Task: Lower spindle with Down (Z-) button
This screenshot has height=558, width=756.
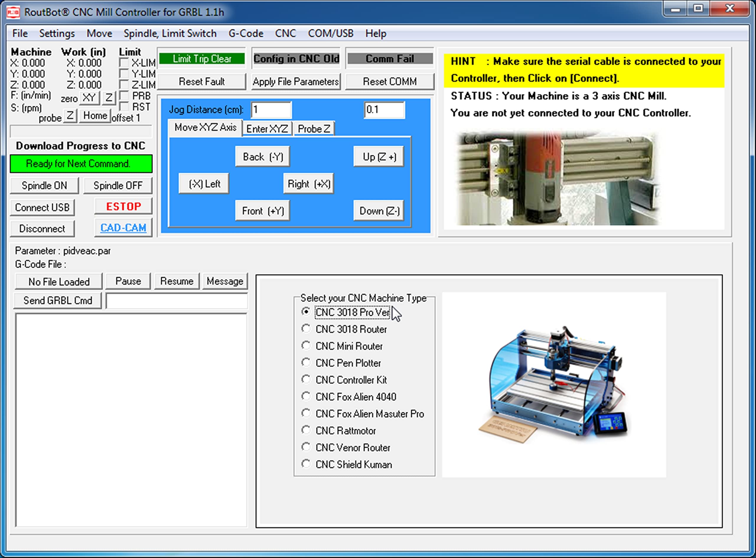Action: point(379,211)
